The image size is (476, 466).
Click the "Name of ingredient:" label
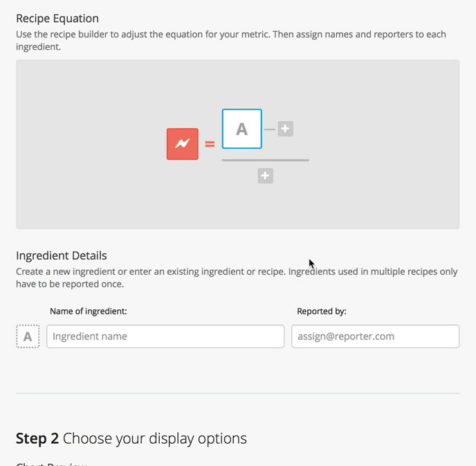[88, 312]
